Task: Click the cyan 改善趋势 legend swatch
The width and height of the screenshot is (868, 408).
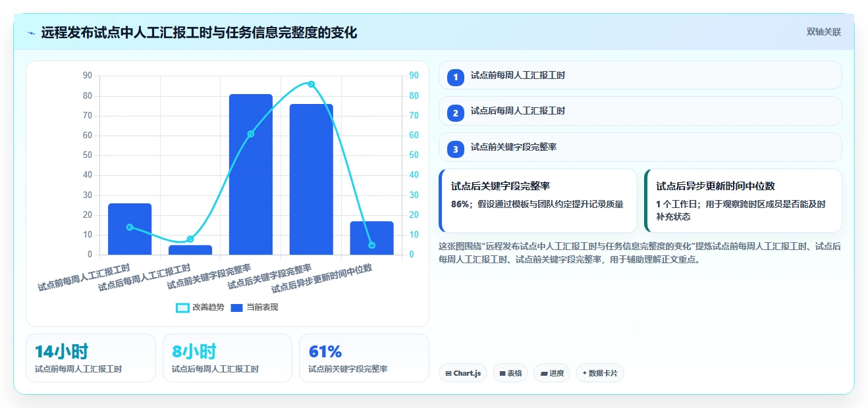Action: click(182, 308)
